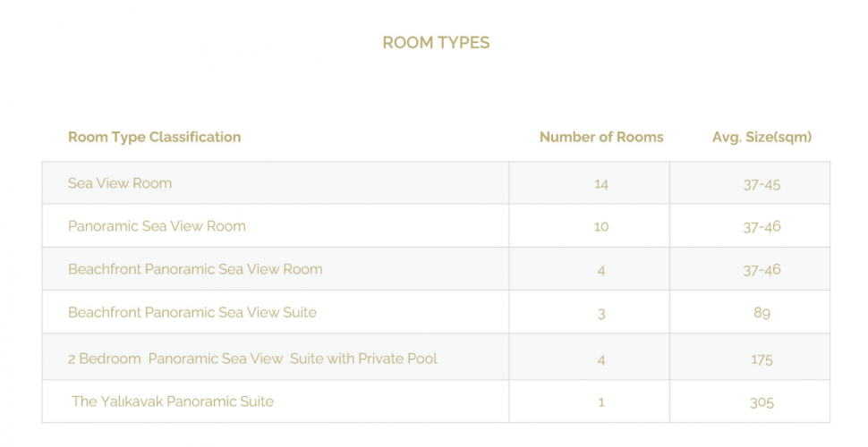The width and height of the screenshot is (868, 447).
Task: Click the 175 sqm size cell
Action: (762, 359)
